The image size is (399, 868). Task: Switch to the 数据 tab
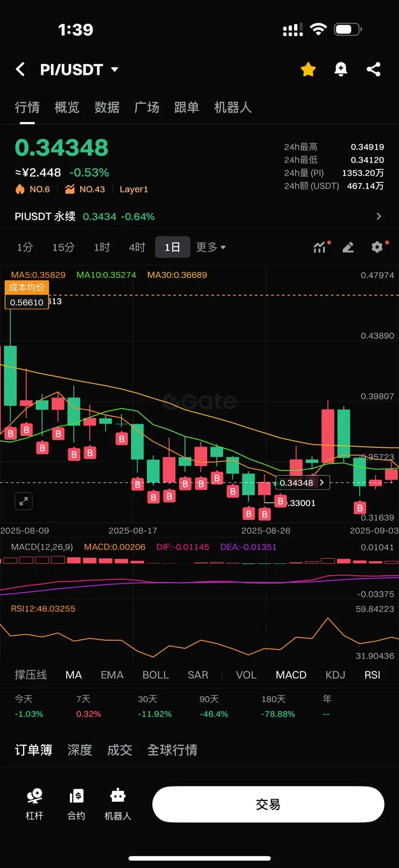tap(107, 107)
